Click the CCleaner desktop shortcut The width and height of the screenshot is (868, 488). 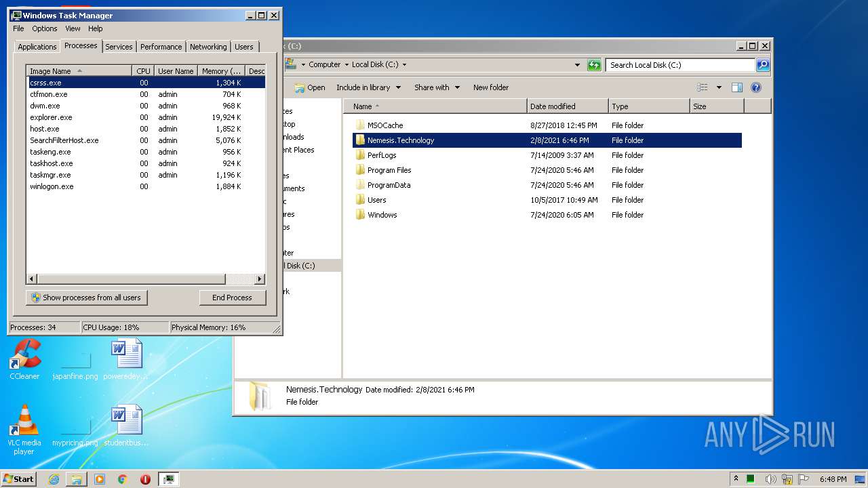pos(24,359)
